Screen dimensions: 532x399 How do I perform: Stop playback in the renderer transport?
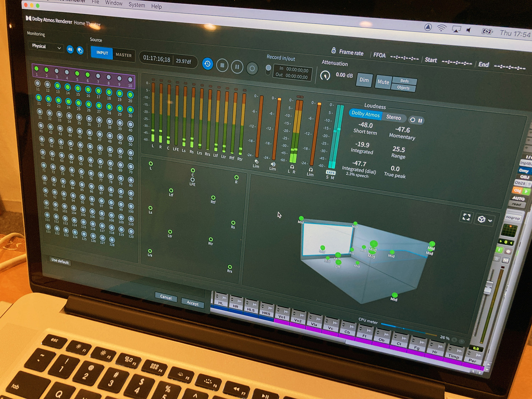click(x=222, y=65)
